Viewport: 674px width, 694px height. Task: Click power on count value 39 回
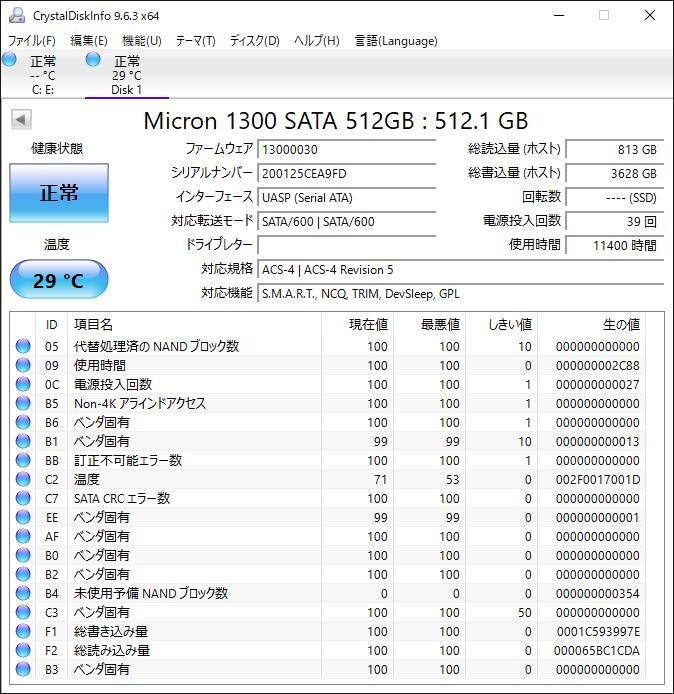coord(615,221)
